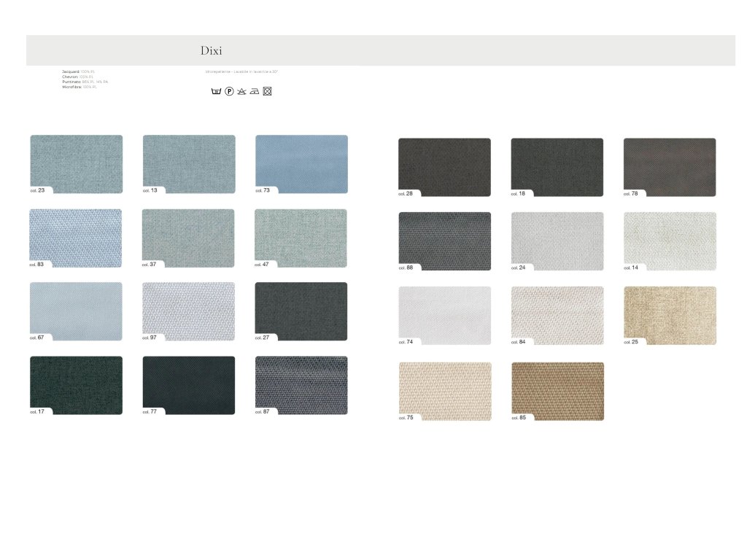This screenshot has height=560, width=747.
Task: Pick the col. 83 blue chevron swatch
Action: [x=76, y=238]
